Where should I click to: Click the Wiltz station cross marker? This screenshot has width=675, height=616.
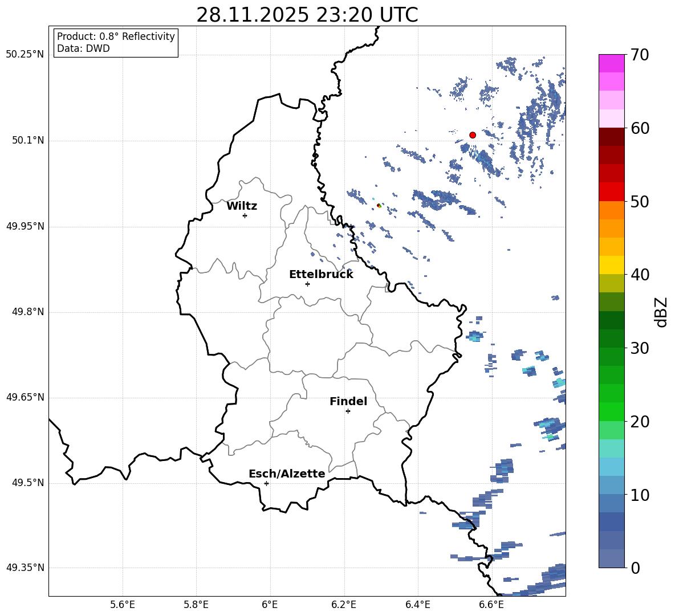click(245, 215)
